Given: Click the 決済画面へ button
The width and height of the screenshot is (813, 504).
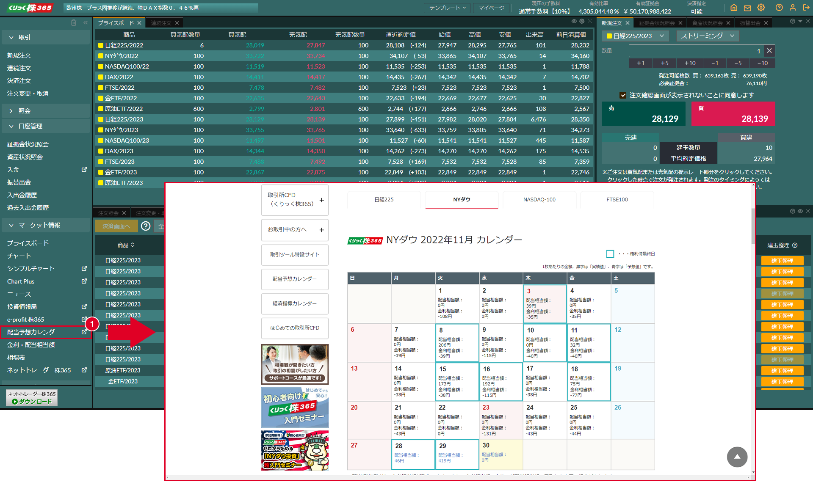Looking at the screenshot, I should coord(116,226).
